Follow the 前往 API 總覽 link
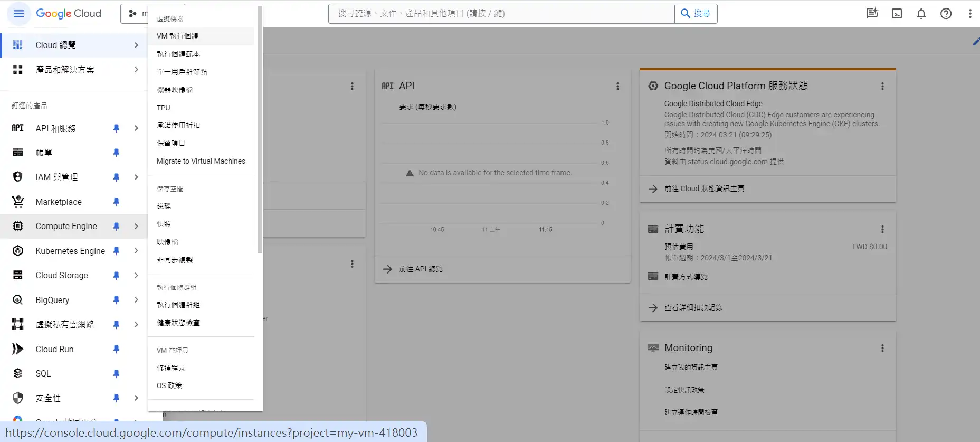This screenshot has height=442, width=980. [x=420, y=269]
